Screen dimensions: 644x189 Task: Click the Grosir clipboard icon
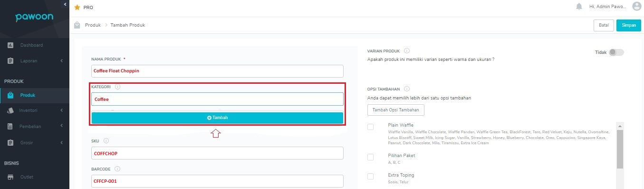click(x=10, y=142)
